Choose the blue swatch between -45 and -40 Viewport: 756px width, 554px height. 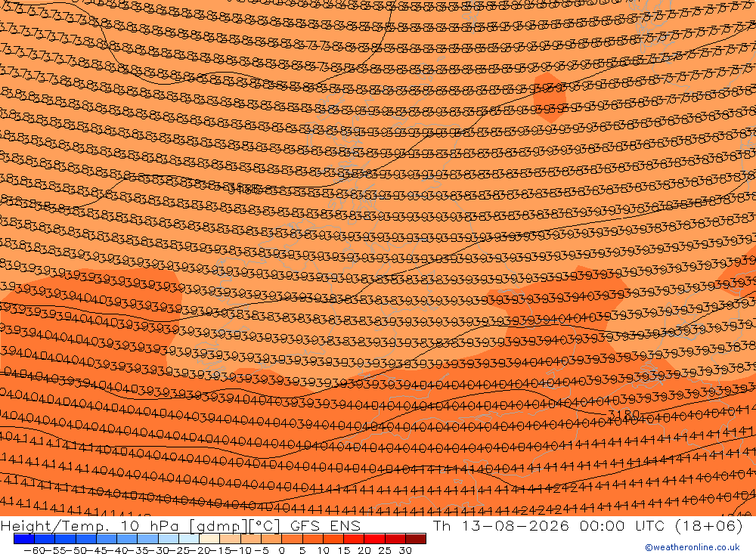pos(107,539)
